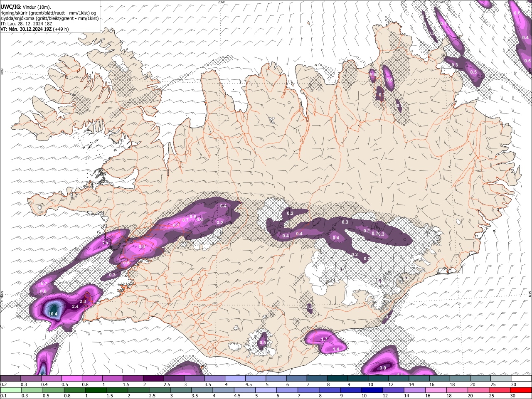
Task: Select the white 30 swatch in the upper legend
Action: [x=521, y=378]
